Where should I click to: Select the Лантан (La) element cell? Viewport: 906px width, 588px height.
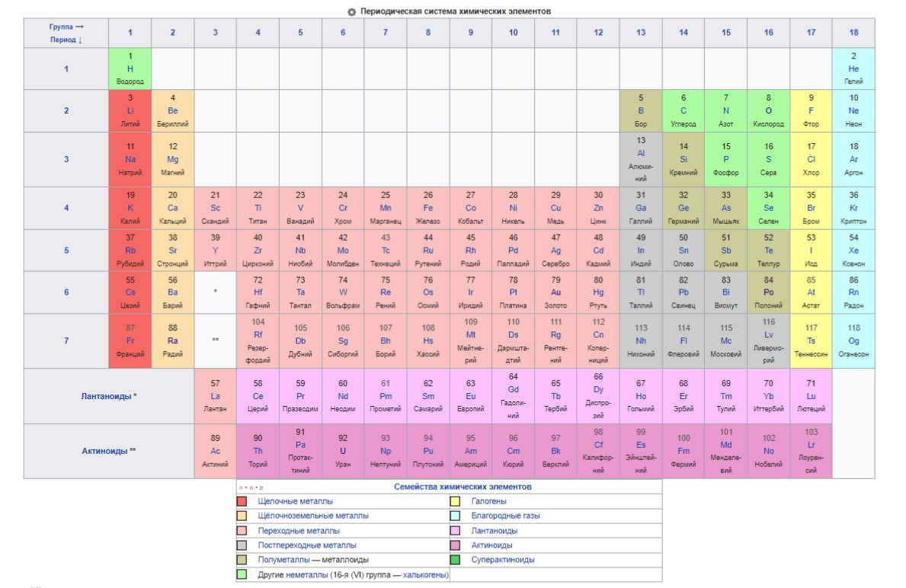(x=215, y=396)
